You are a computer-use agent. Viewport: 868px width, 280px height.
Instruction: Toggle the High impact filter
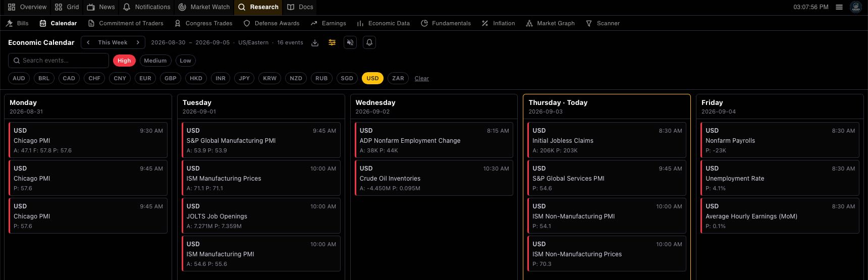click(x=124, y=61)
